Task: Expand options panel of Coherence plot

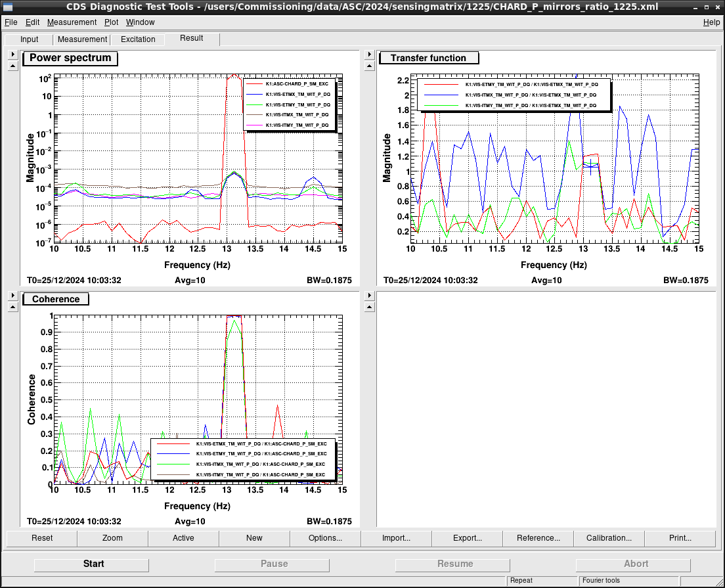Action: tap(13, 296)
